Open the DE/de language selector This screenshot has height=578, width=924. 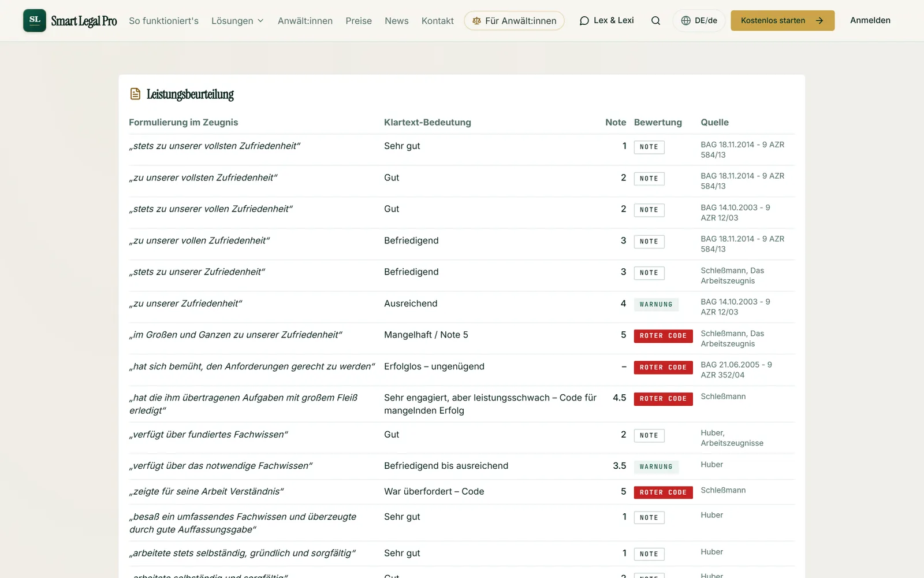[699, 21]
